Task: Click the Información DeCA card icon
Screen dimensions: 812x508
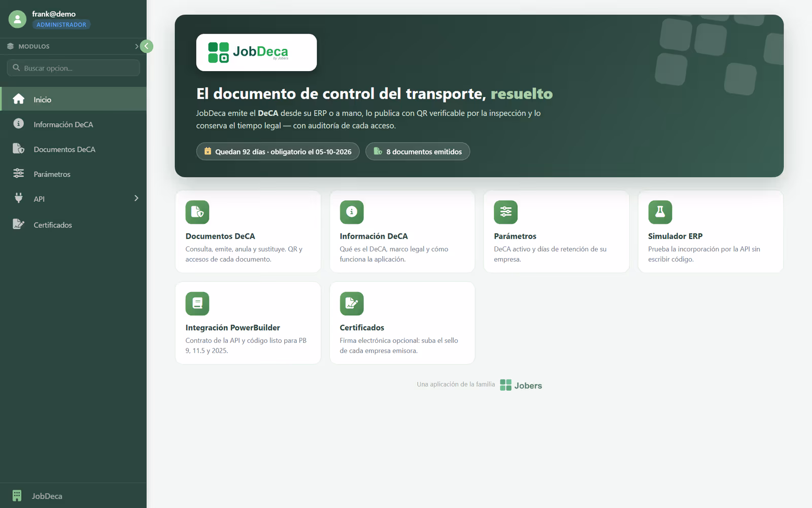Action: (x=352, y=212)
